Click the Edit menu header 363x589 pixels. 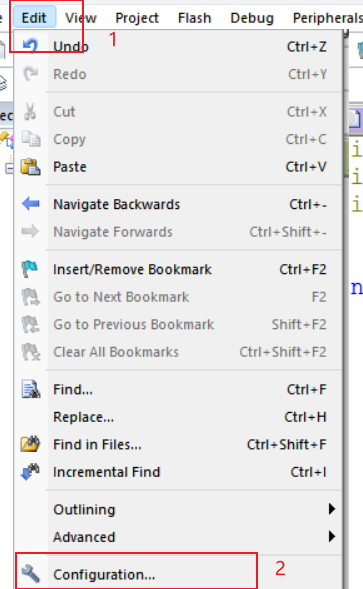34,18
